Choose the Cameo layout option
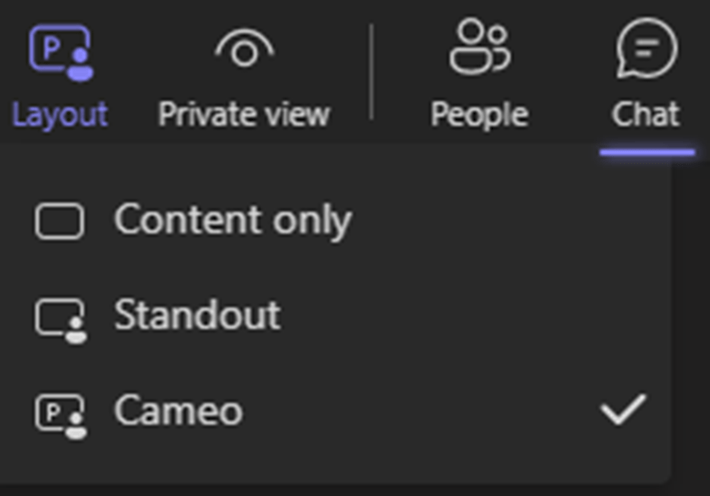710x496 pixels. (x=178, y=410)
